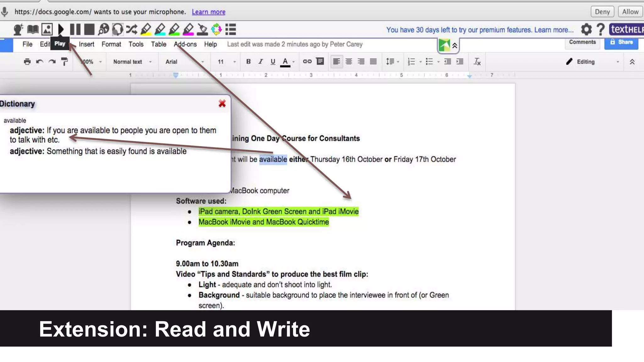Click the selected word 'available' in document

(x=273, y=159)
